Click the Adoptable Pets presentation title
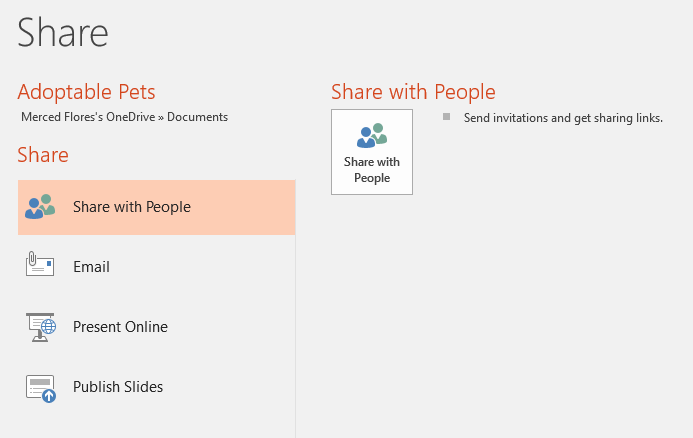693x438 pixels. 86,92
